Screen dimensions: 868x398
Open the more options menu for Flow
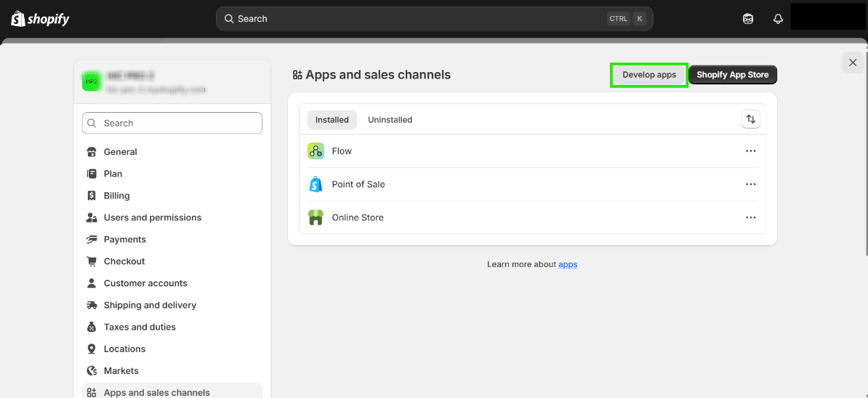[751, 151]
